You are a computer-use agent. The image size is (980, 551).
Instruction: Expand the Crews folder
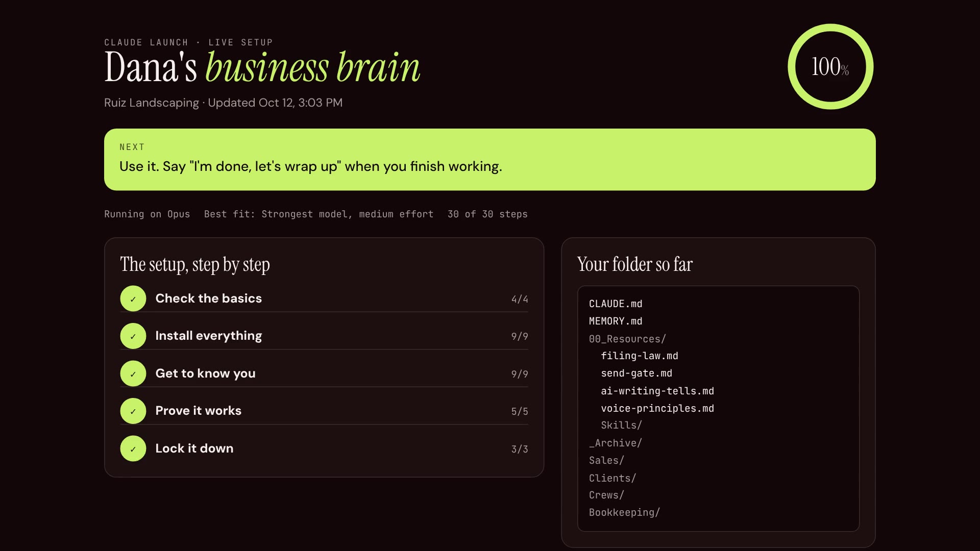click(x=606, y=495)
